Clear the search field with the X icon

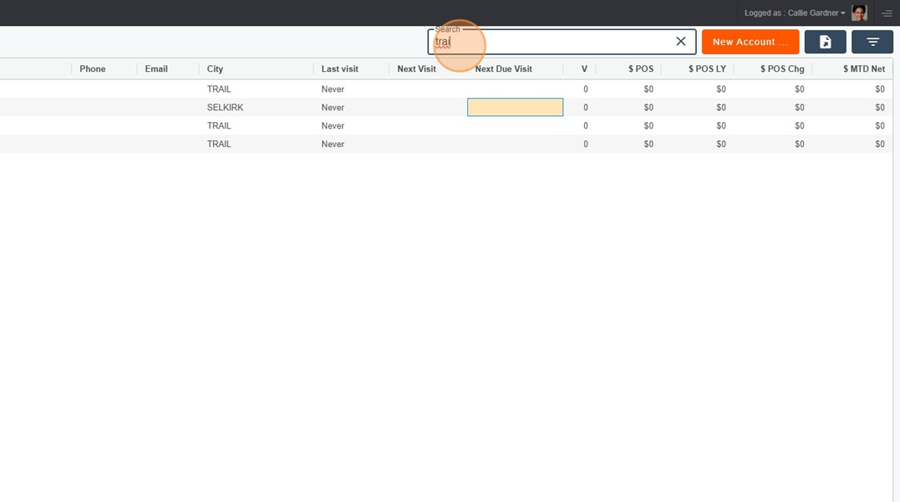click(x=680, y=41)
